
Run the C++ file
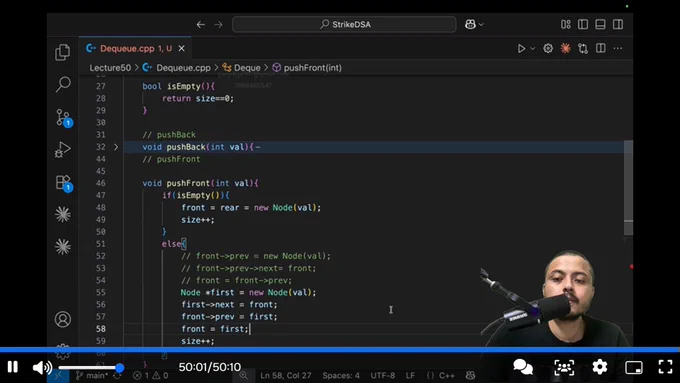[521, 49]
